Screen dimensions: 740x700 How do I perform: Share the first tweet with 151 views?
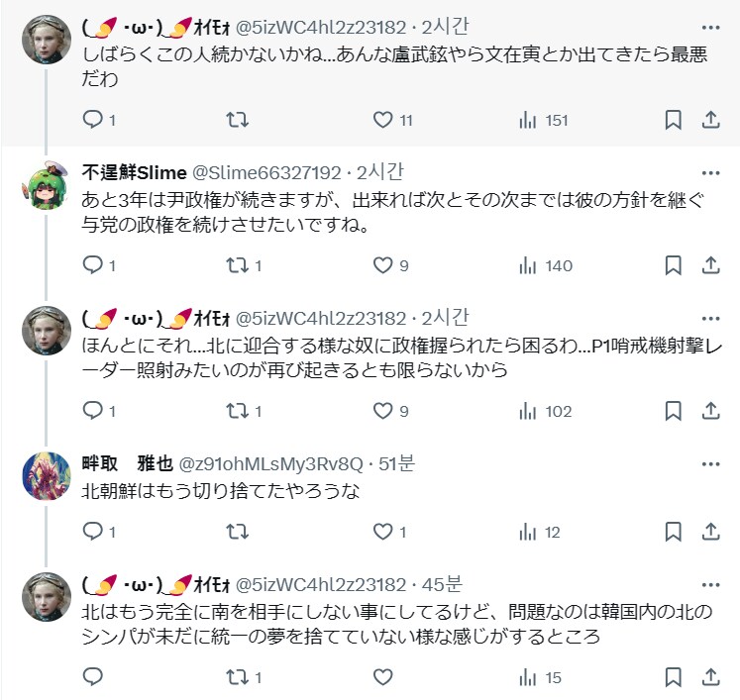(710, 120)
